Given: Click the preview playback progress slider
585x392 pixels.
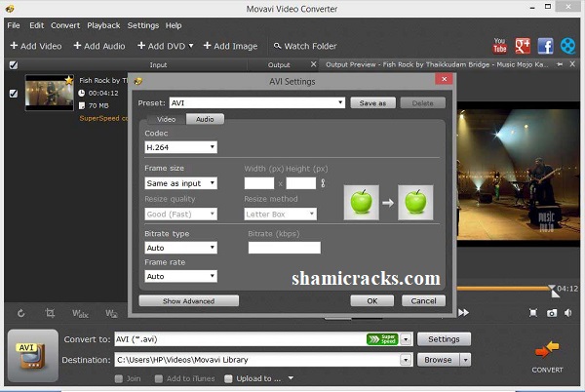Looking at the screenshot, I should (505, 288).
